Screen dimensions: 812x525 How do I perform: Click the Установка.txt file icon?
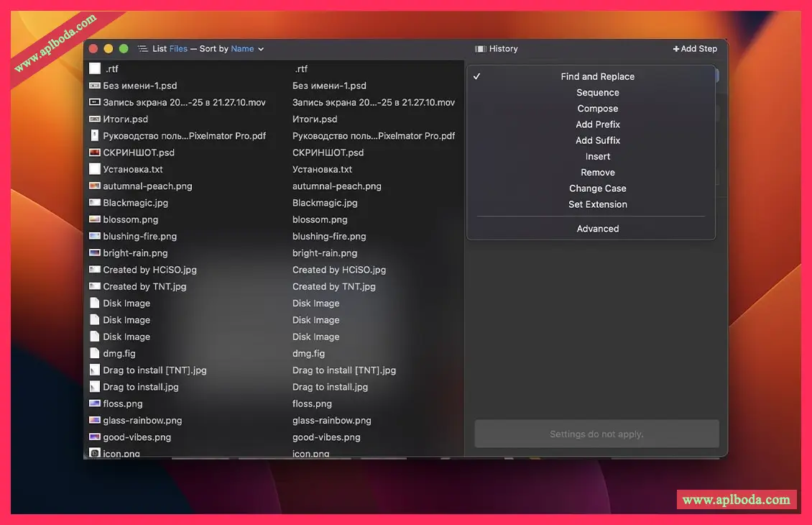tap(94, 169)
